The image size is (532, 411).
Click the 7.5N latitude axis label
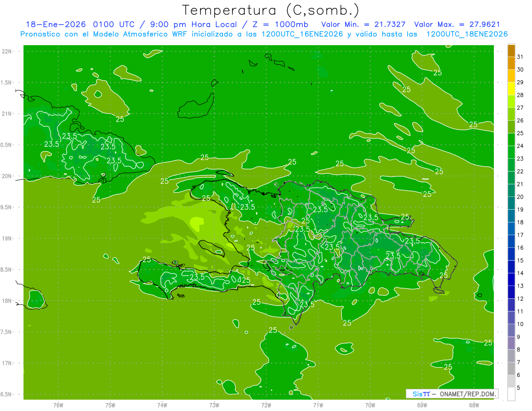[x=7, y=332]
